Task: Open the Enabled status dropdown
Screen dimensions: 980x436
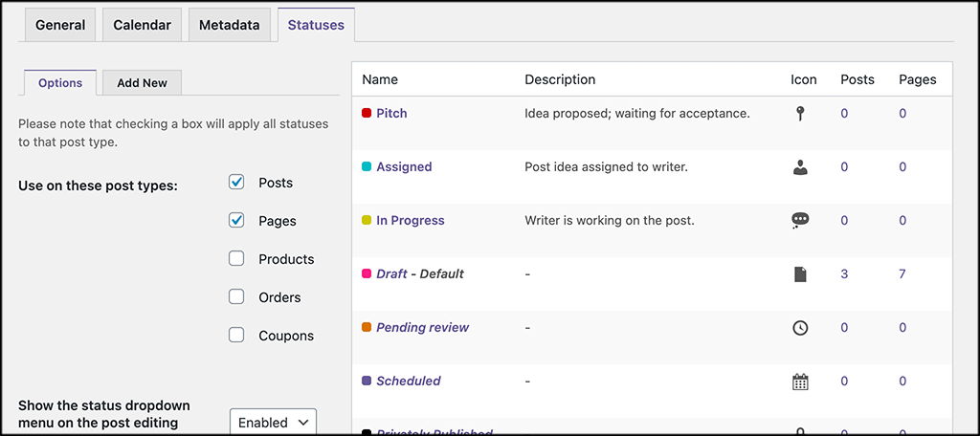Action: (273, 422)
